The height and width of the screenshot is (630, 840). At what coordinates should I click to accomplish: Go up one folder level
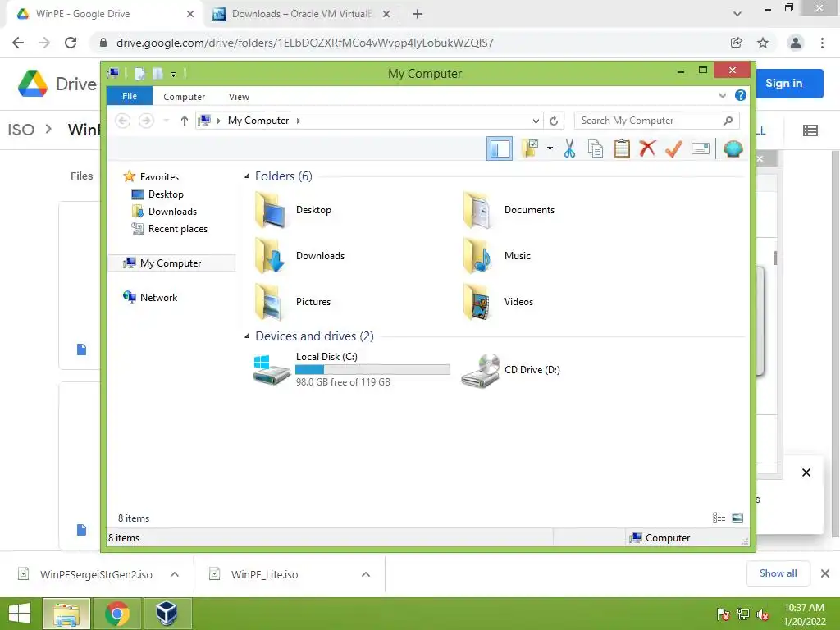(185, 121)
